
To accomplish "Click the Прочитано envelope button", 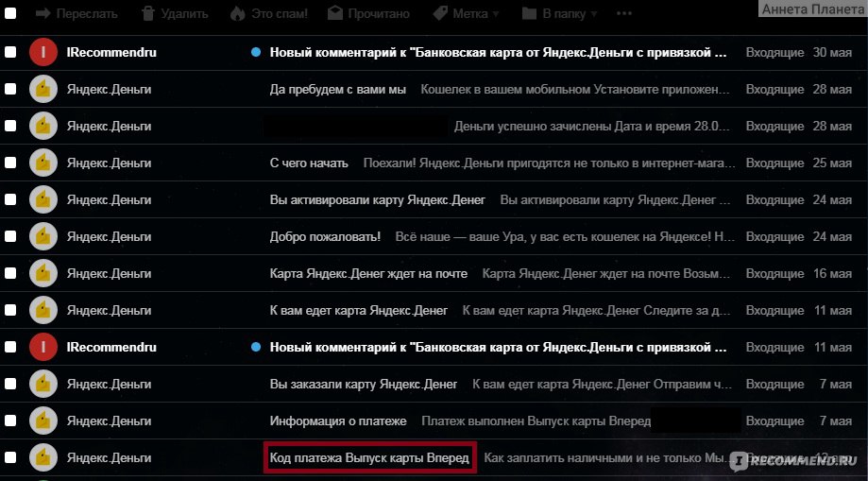I will (368, 14).
